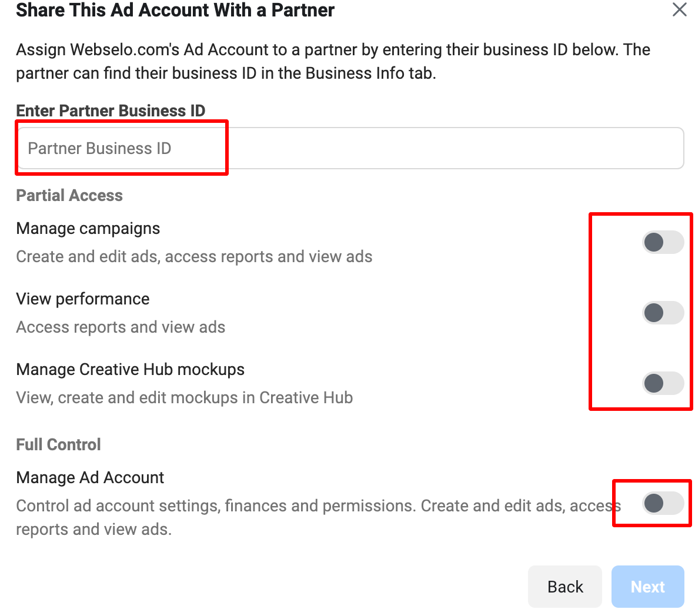Grant report viewing access via its switch

pos(663,313)
